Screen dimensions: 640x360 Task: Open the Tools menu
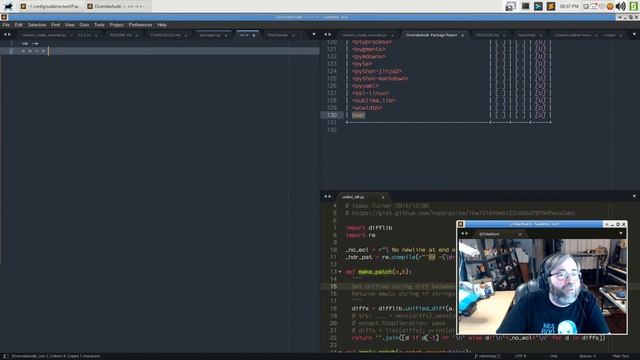click(99, 25)
